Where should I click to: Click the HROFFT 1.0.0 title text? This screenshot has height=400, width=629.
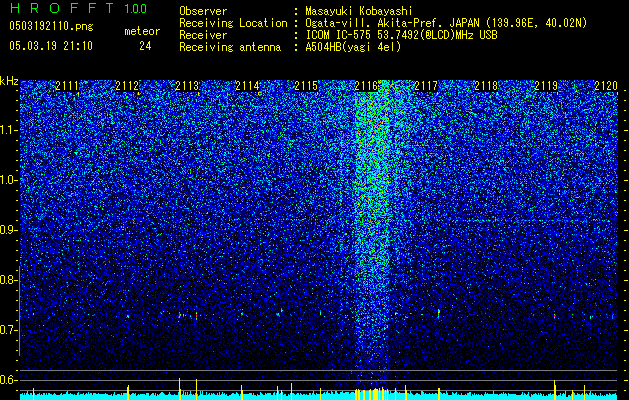[78, 8]
